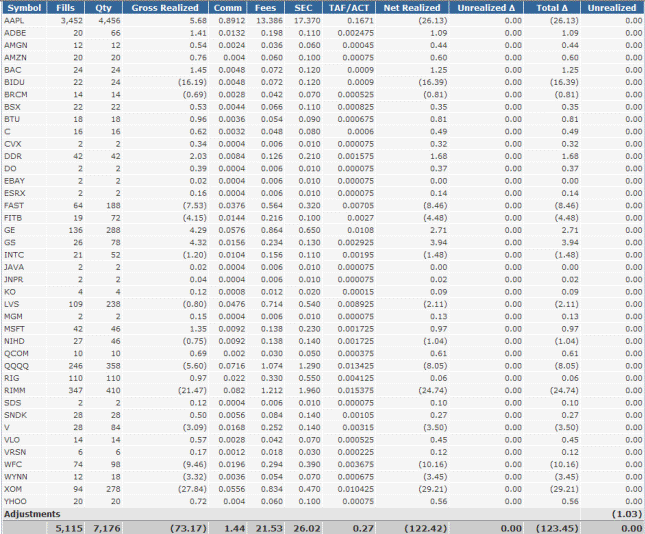Select the GE symbol cell
Image resolution: width=645 pixels, height=534 pixels.
[x=9, y=230]
